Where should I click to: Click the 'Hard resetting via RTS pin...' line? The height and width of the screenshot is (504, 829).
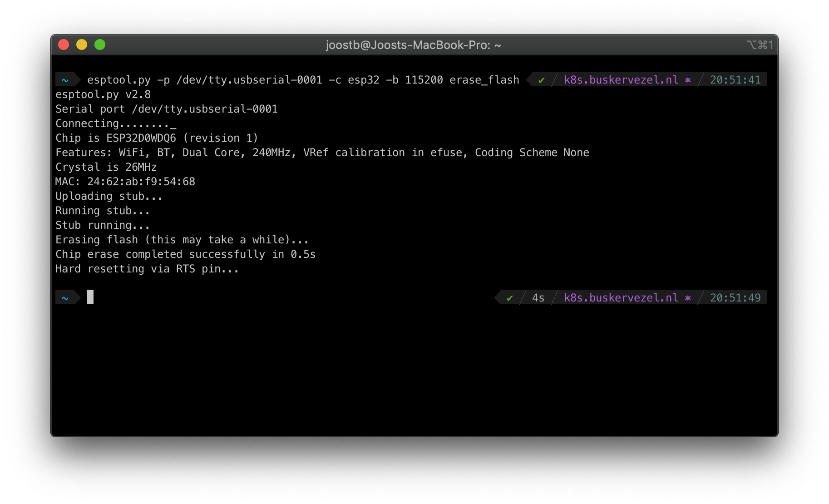(x=147, y=269)
